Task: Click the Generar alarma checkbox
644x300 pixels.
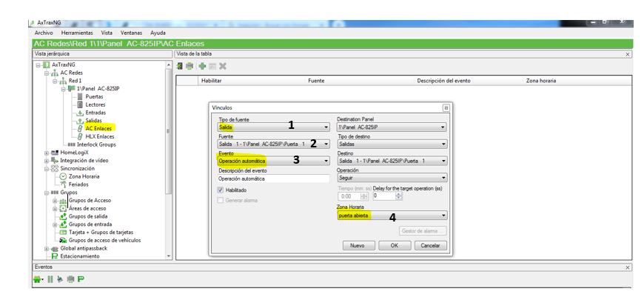Action: 221,200
